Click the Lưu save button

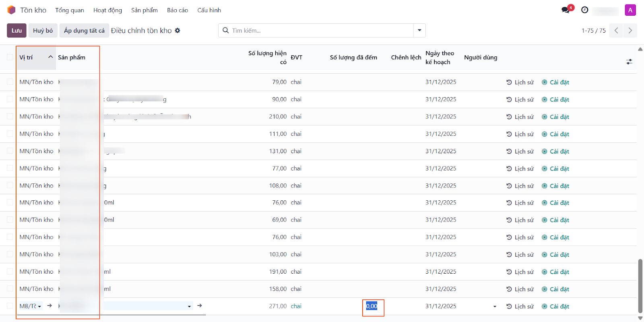tap(17, 31)
